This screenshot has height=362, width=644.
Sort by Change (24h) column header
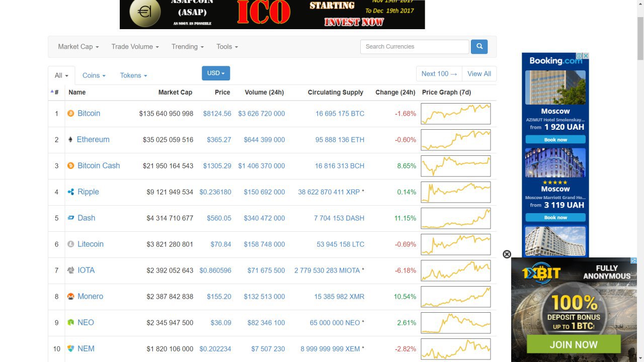395,93
